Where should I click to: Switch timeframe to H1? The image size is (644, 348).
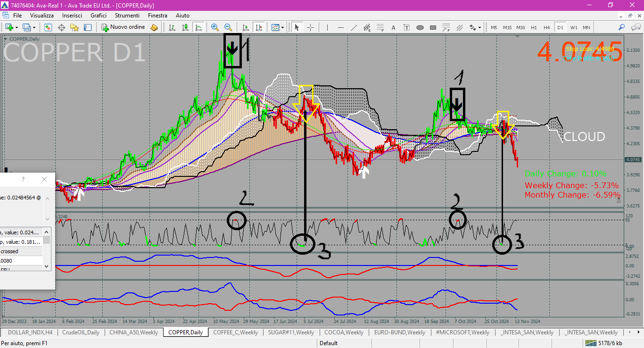tap(534, 27)
